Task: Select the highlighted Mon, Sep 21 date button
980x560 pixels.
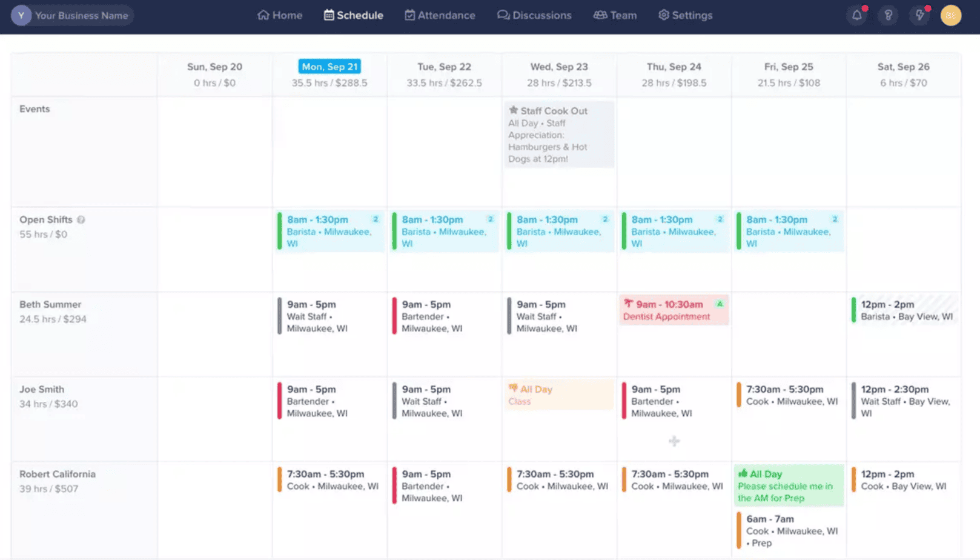Action: tap(329, 66)
